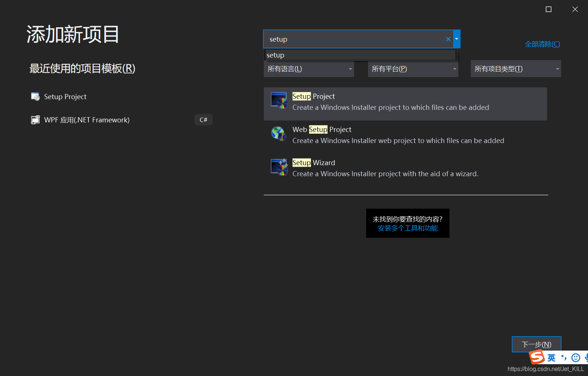Click the Sogou punctuation mode icon
588x376 pixels.
[563, 357]
